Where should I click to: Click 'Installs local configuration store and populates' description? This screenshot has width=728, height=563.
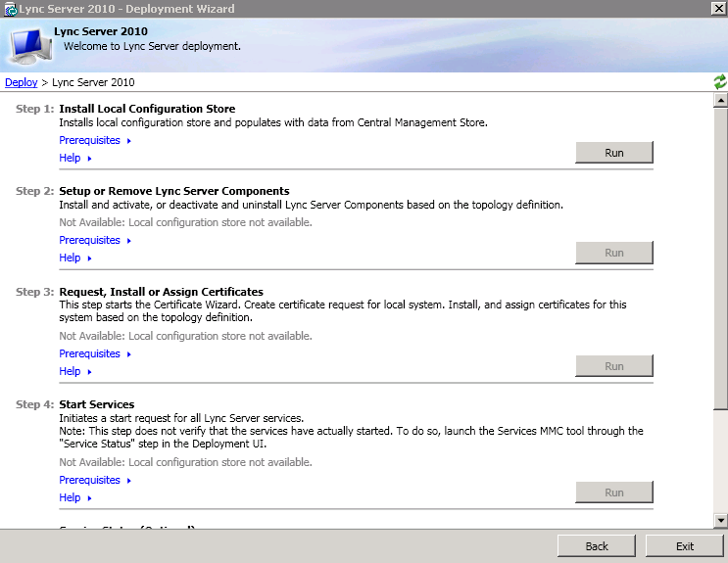tap(273, 122)
